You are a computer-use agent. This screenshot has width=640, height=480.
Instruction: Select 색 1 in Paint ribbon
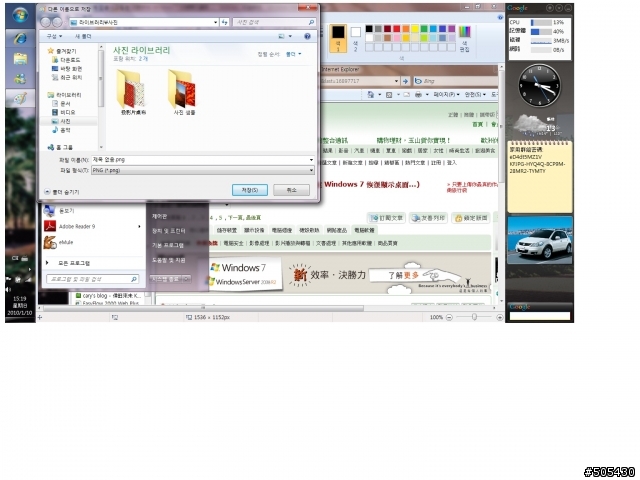(x=338, y=38)
